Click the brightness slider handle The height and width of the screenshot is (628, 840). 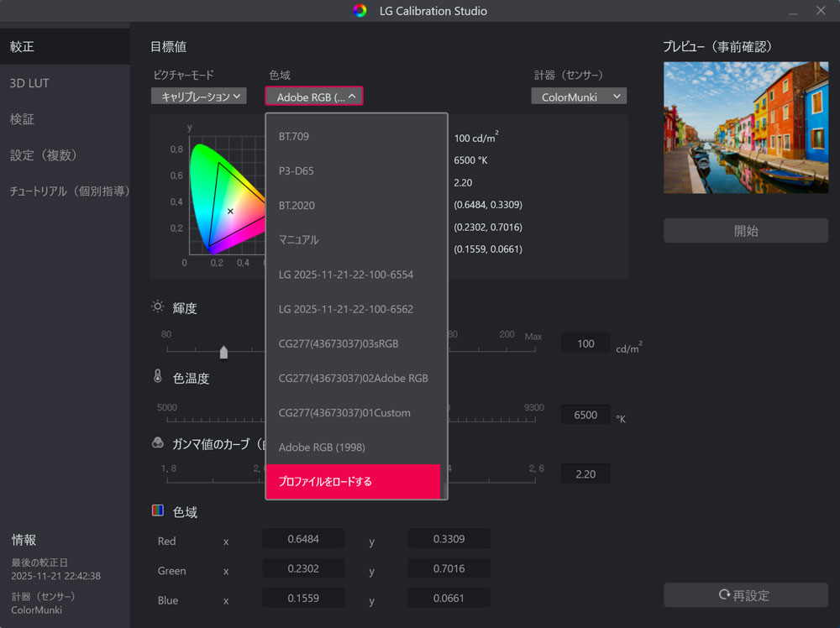click(223, 353)
